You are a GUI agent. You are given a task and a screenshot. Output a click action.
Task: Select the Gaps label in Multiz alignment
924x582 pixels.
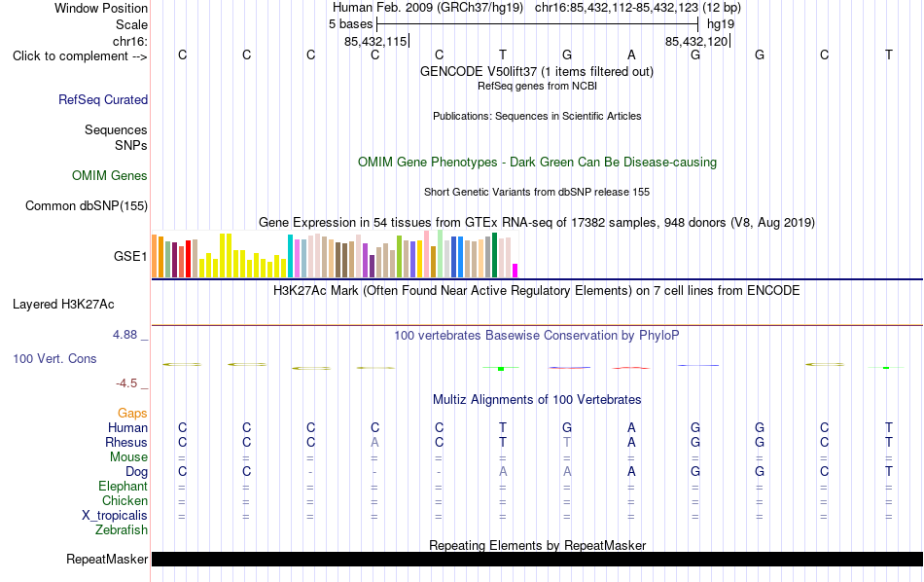pos(132,414)
